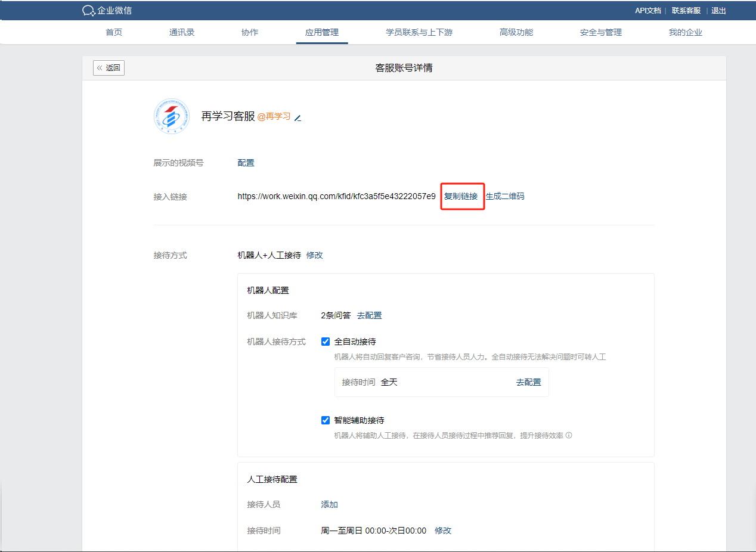Click 退出 to log out
This screenshot has width=756, height=552.
click(718, 11)
